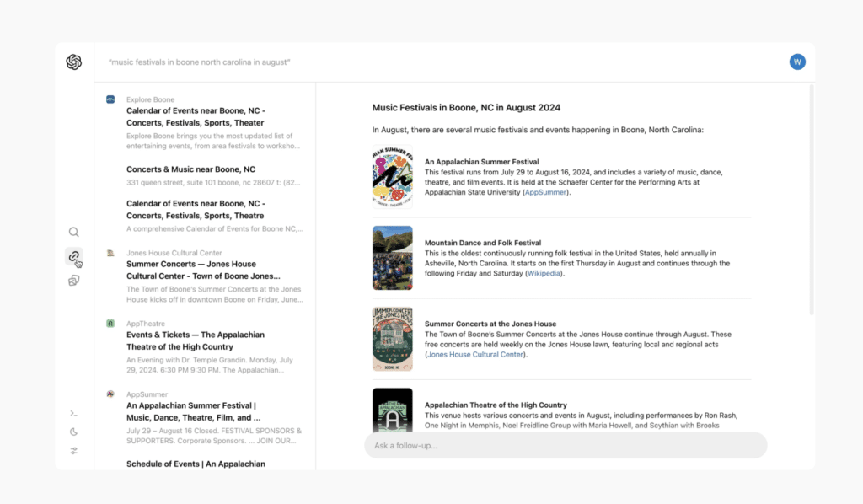Image resolution: width=863 pixels, height=504 pixels.
Task: Click the OpenAI logo icon
Action: point(74,62)
